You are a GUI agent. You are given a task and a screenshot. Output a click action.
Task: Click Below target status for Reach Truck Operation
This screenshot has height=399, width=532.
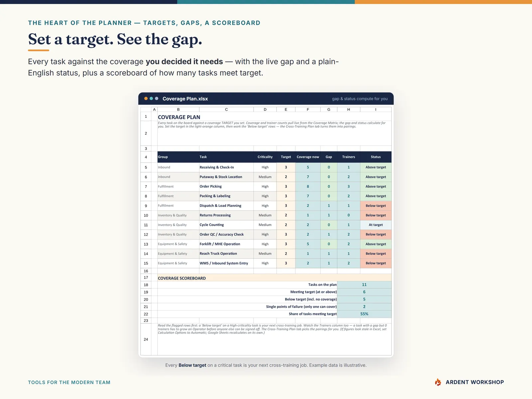(x=376, y=254)
